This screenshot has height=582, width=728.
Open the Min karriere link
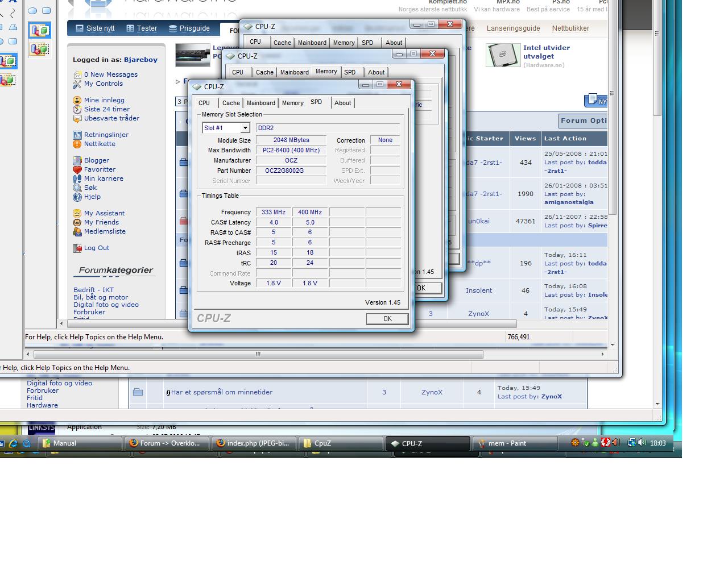(104, 178)
